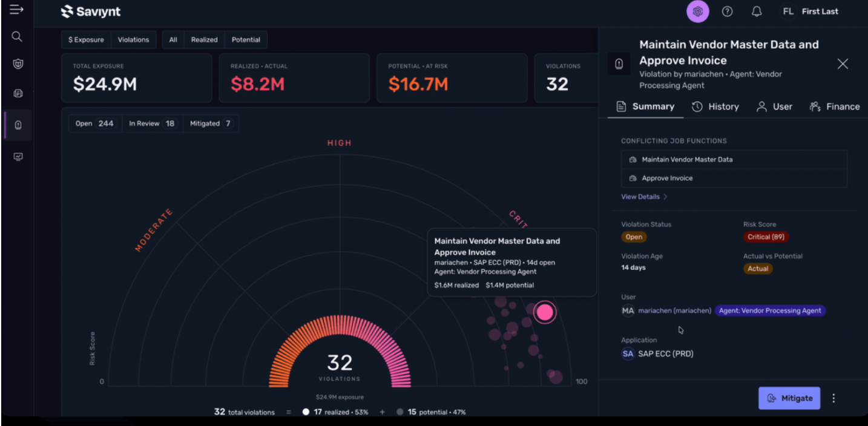Viewport: 868px width, 426px height.
Task: Open the User tab
Action: click(774, 106)
